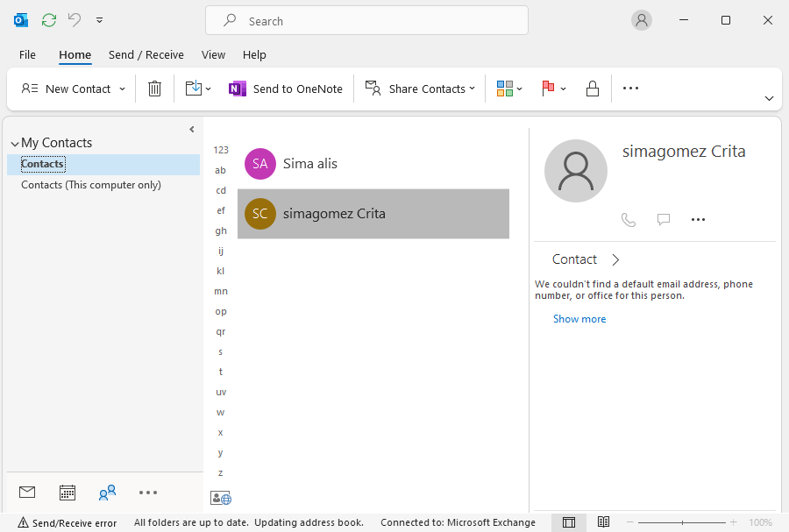The width and height of the screenshot is (789, 532).
Task: Open the Share Contacts dropdown
Action: pyautogui.click(x=420, y=89)
